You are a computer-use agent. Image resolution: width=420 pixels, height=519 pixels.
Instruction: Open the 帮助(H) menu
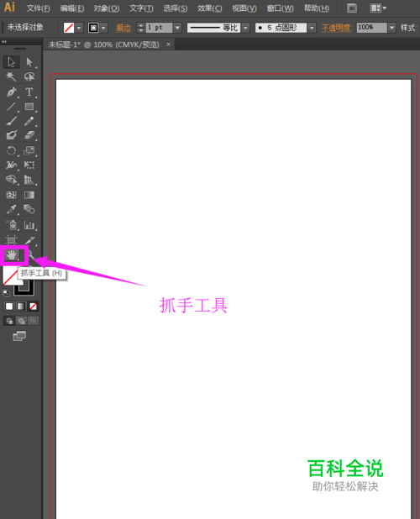(x=317, y=8)
